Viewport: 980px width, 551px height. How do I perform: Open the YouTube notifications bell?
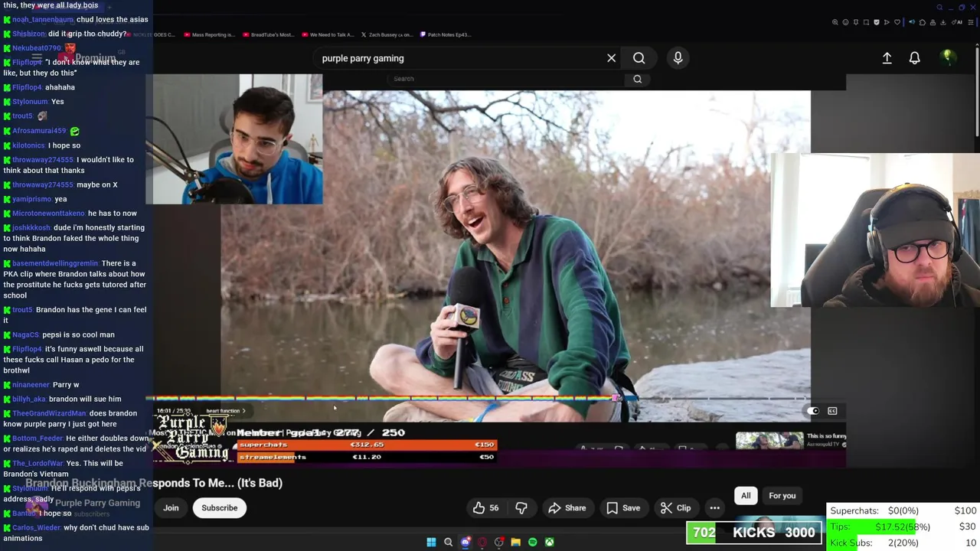[914, 58]
